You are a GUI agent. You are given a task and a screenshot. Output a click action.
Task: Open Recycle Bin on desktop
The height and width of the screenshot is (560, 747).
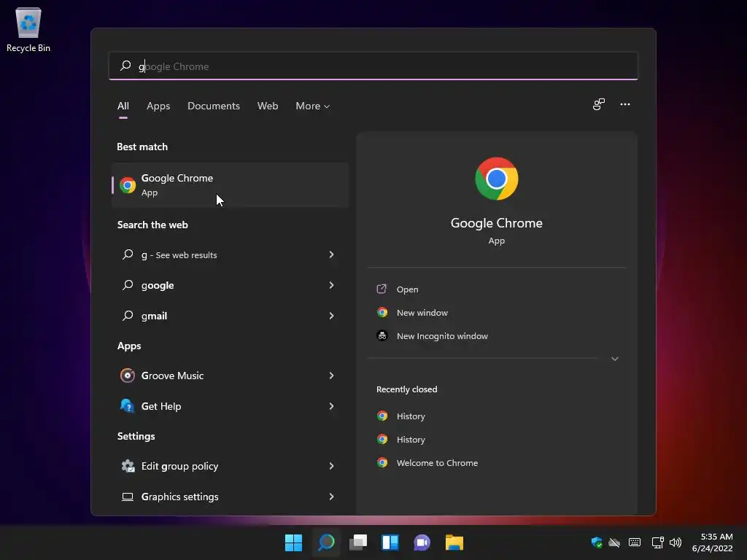click(28, 30)
